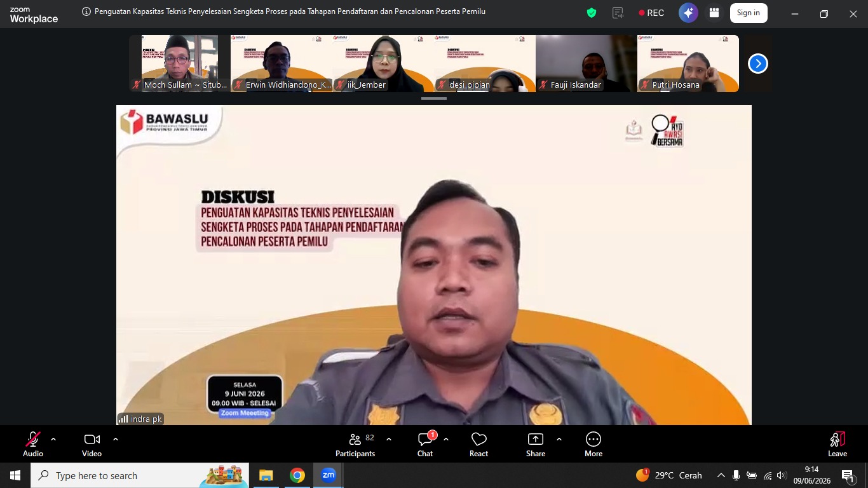The height and width of the screenshot is (488, 868).
Task: Open Google Chrome from taskbar
Action: coord(297,475)
